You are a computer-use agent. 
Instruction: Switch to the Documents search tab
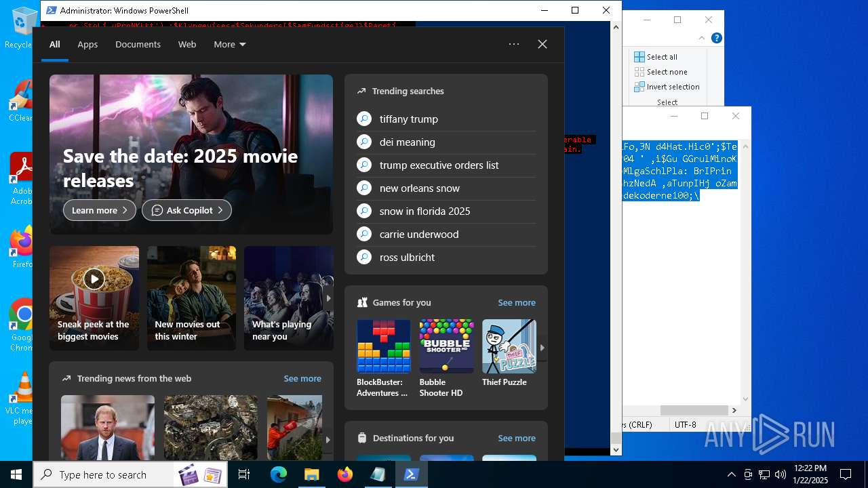click(x=138, y=44)
